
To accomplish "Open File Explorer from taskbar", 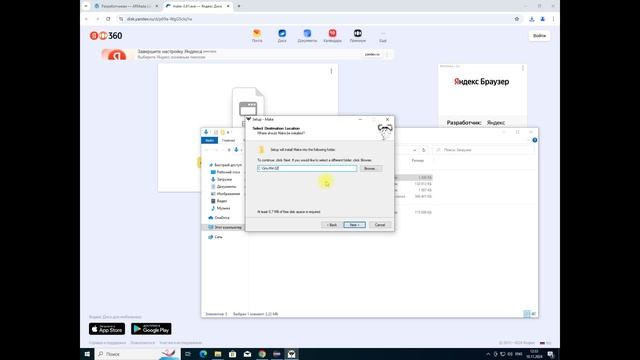I will click(x=218, y=354).
